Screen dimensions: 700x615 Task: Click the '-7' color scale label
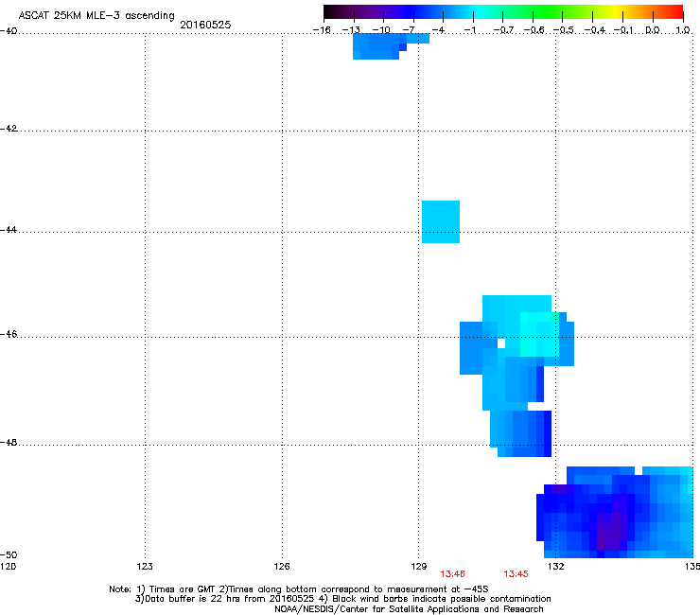click(409, 30)
